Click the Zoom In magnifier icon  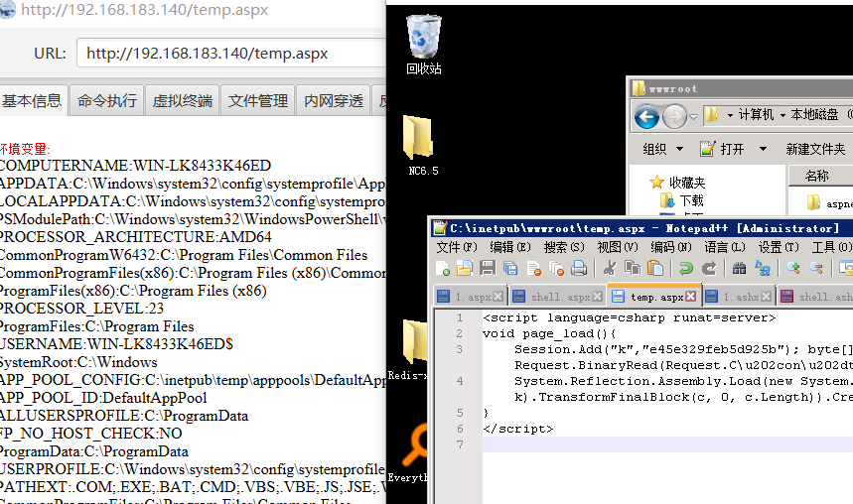click(x=792, y=268)
